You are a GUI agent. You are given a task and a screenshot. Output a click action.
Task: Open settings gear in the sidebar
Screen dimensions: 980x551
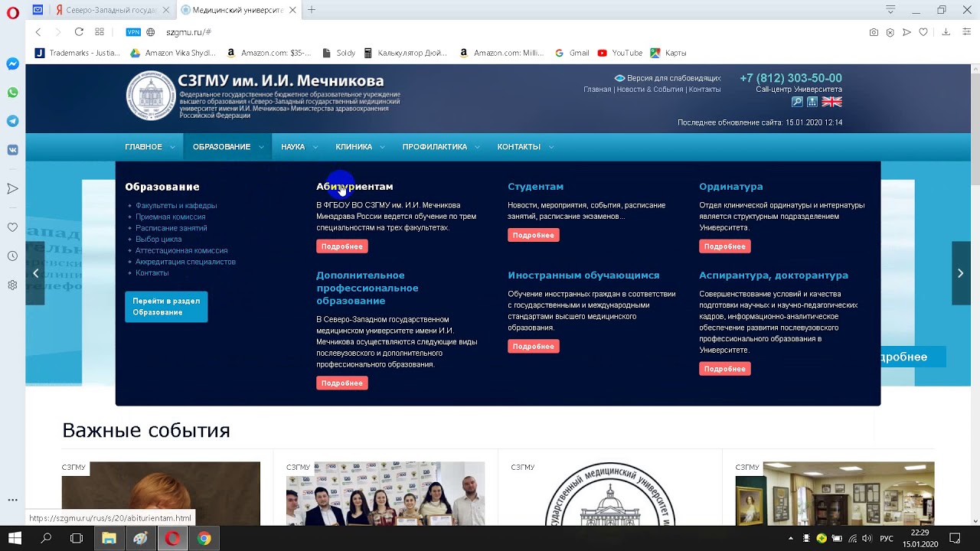click(12, 285)
